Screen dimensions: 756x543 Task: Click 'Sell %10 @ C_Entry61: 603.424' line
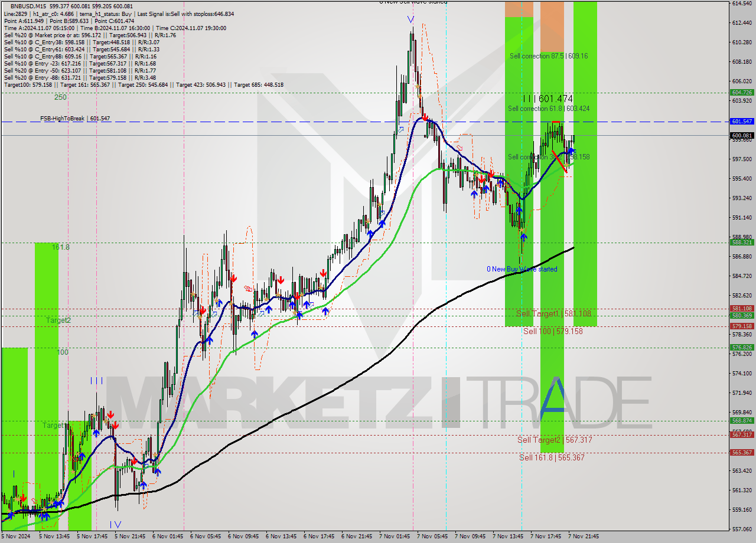82,49
